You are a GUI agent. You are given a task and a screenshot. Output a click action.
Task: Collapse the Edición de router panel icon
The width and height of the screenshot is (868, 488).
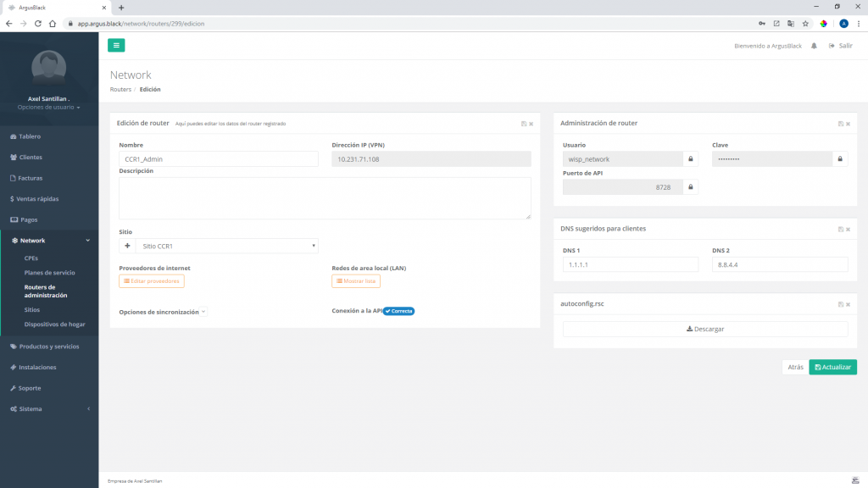point(524,124)
